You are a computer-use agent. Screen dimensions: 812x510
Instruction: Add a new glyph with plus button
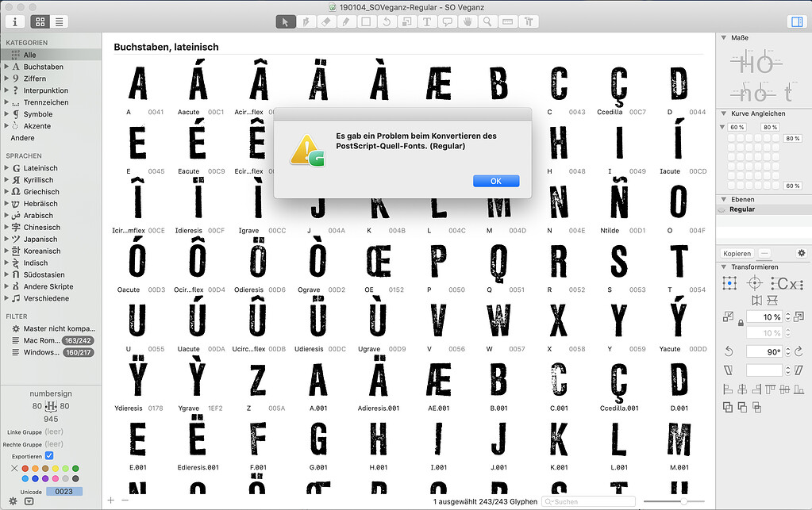tap(111, 500)
